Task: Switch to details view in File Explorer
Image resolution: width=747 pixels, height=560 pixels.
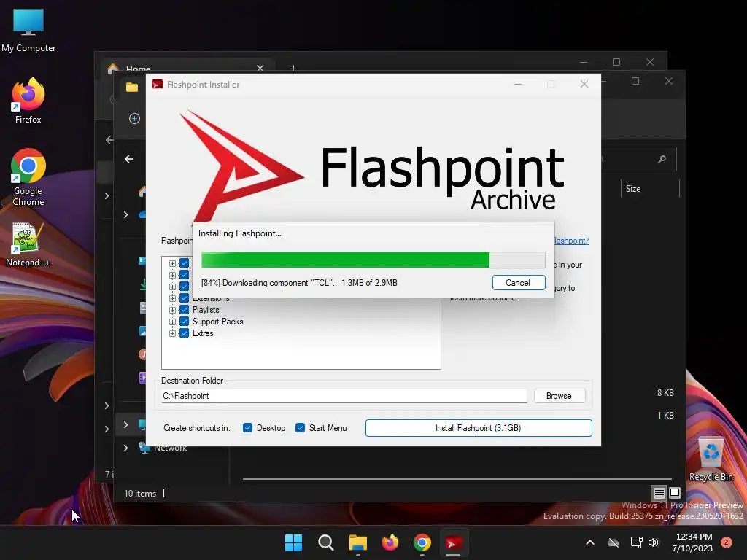Action: coord(659,493)
